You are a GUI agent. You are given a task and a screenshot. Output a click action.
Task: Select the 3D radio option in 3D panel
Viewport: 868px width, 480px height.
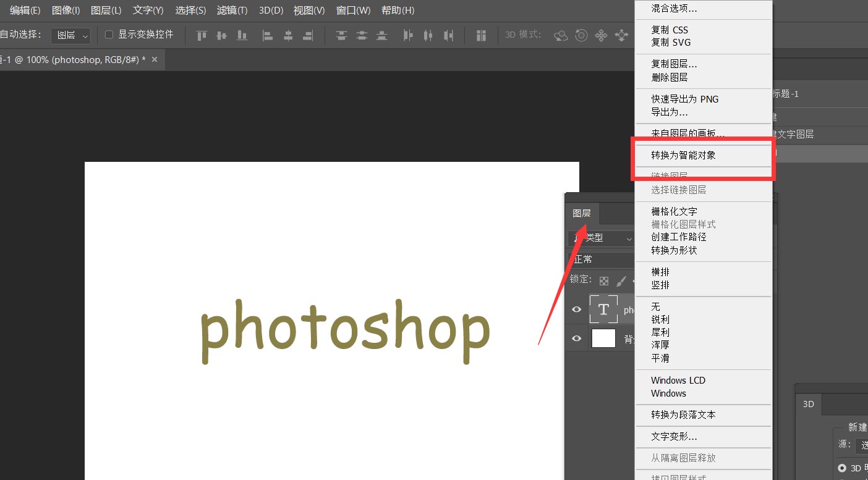point(842,468)
